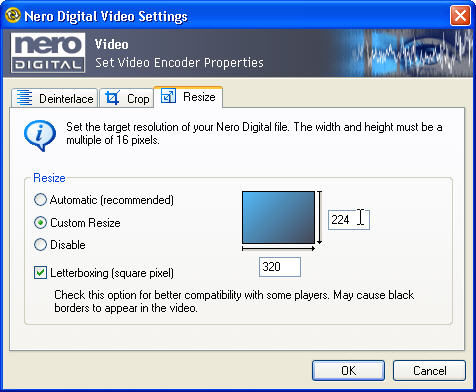Click the vertical height arrow indicator
Viewport: 476px width, 392px height.
tap(320, 217)
